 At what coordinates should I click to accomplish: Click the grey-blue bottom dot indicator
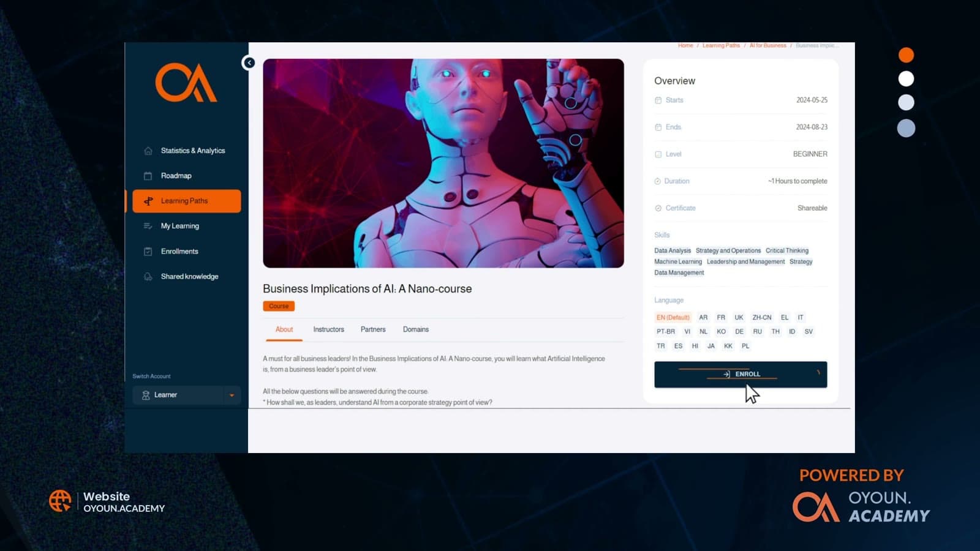pyautogui.click(x=906, y=128)
